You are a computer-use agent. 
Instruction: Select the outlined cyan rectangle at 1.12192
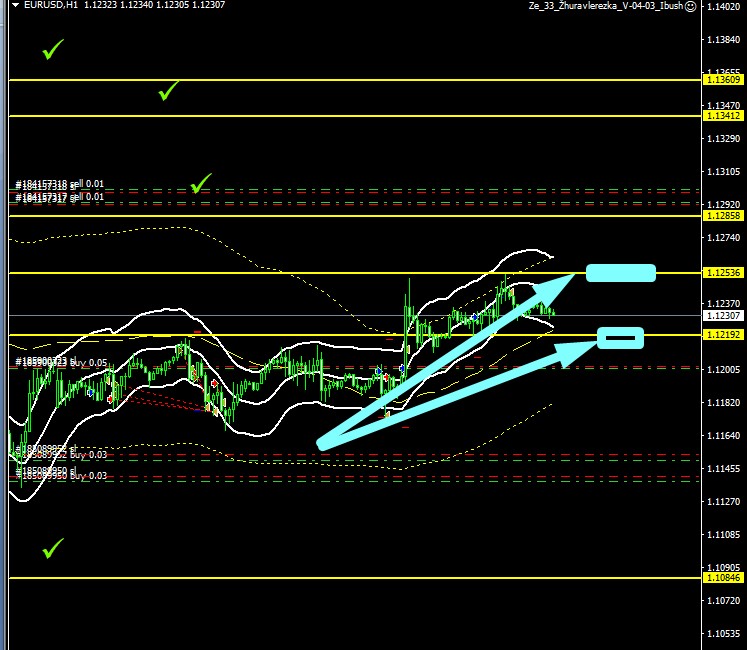(620, 338)
